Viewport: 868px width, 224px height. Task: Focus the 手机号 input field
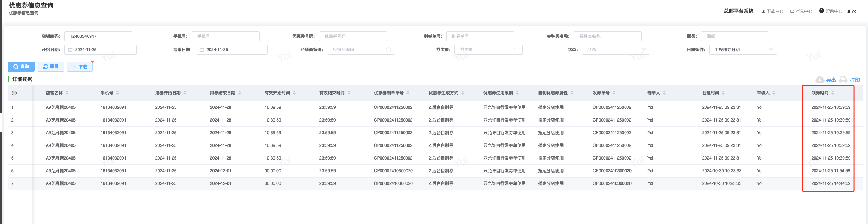225,36
